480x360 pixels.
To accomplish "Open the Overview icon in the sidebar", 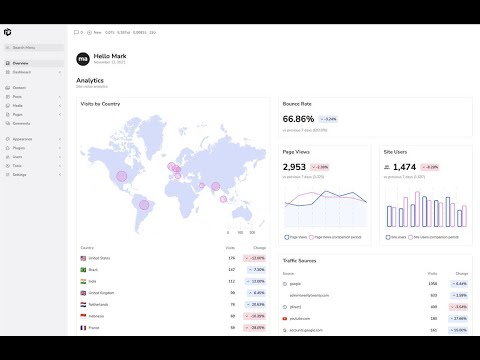I will point(8,63).
